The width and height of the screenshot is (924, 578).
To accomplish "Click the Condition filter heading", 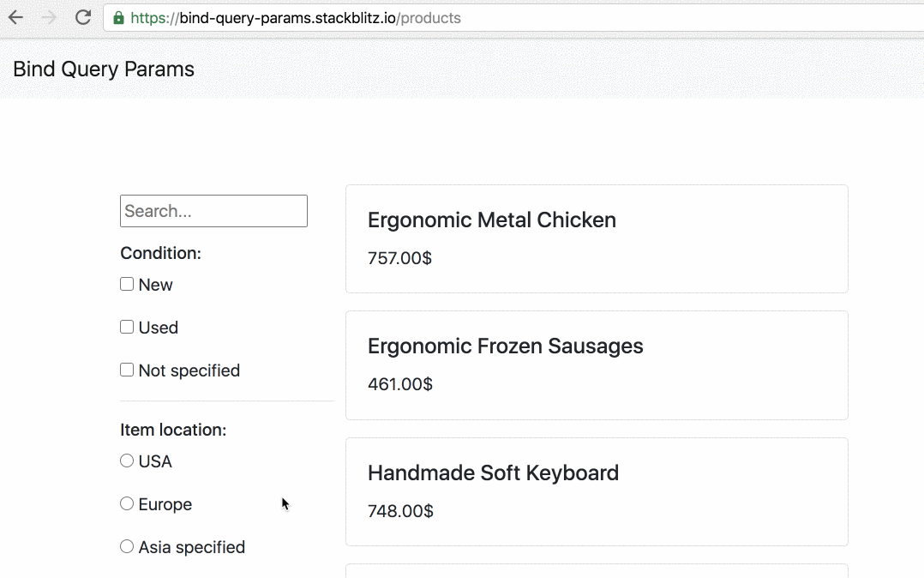I will [161, 253].
